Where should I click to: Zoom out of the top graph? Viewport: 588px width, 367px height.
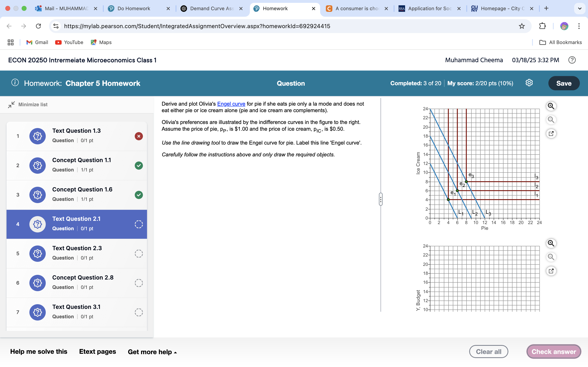[551, 120]
